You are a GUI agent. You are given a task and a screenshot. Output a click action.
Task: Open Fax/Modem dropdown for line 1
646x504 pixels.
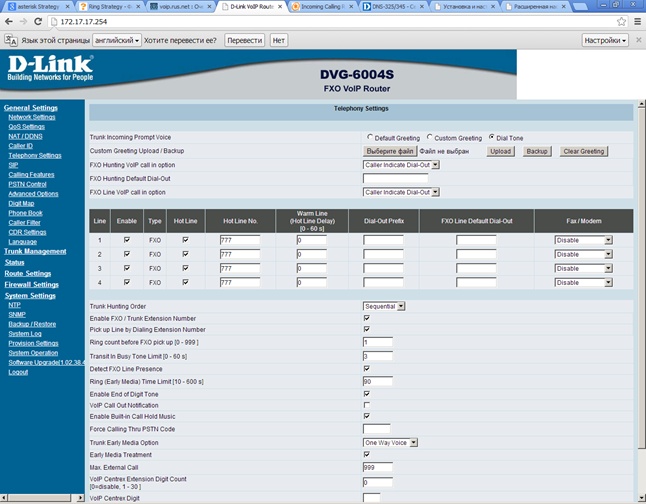(x=583, y=240)
